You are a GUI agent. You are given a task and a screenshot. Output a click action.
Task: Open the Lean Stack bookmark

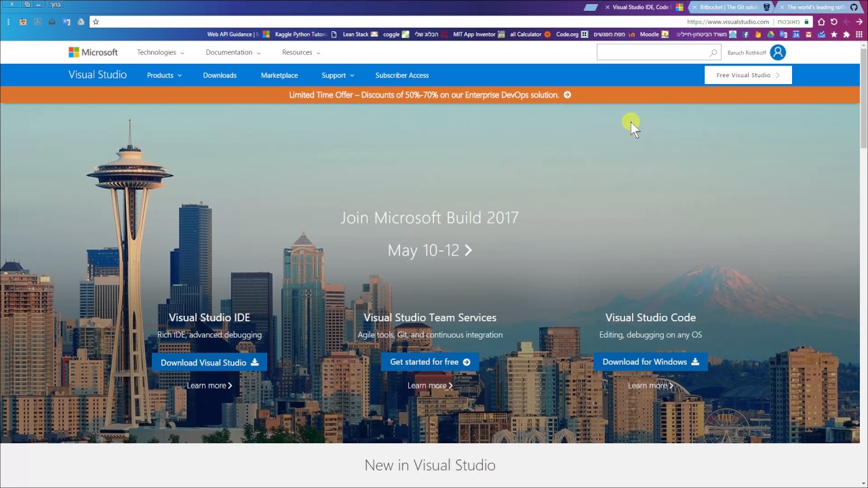[360, 35]
